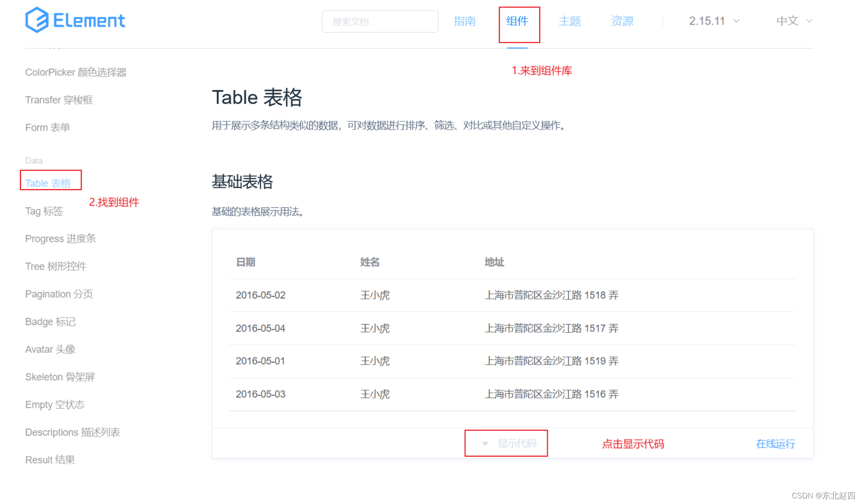Click the 日期 column header

point(245,262)
